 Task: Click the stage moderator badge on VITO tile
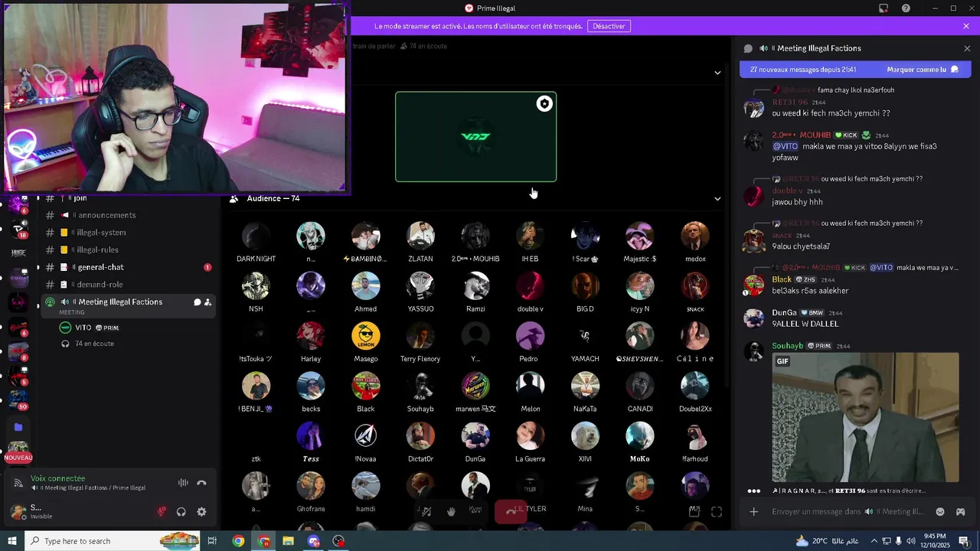tap(544, 104)
